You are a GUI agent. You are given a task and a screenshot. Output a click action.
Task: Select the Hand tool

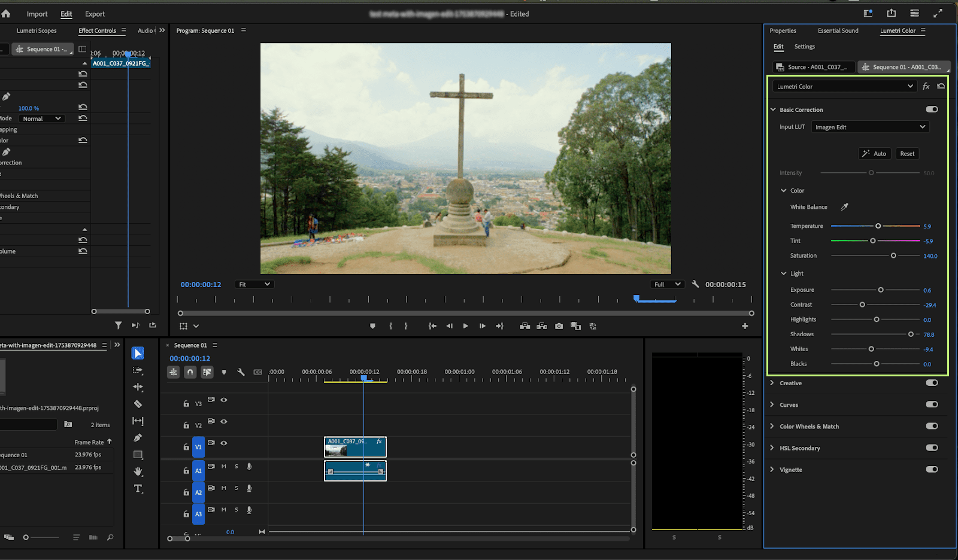point(138,471)
